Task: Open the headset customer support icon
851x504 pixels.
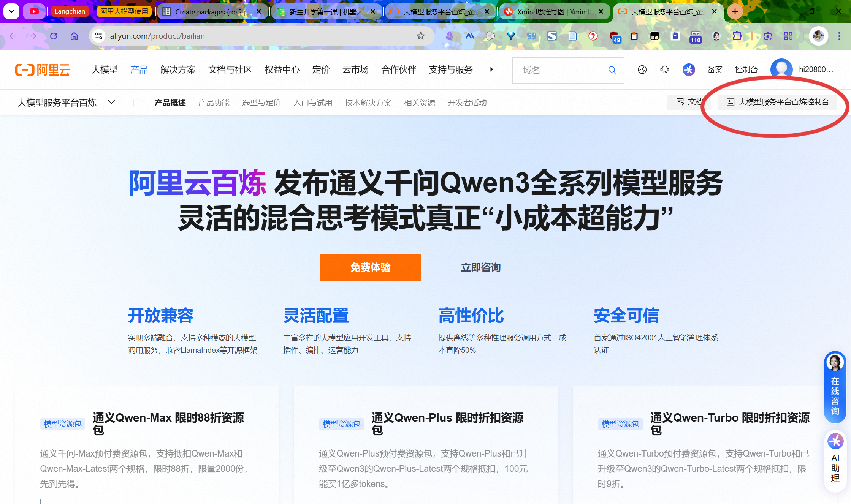Action: point(665,70)
